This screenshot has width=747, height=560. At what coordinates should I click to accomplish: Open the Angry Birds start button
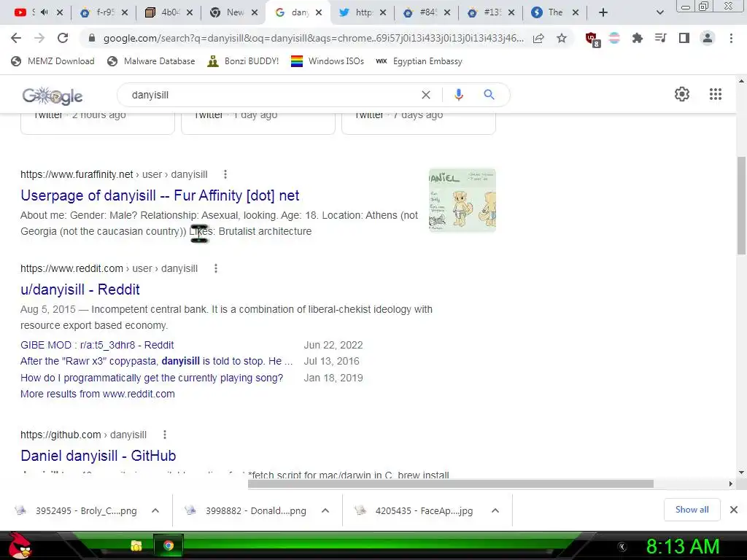(20, 546)
